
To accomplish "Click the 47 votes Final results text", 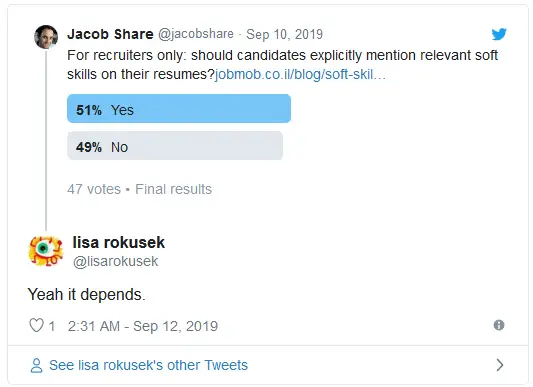I will [139, 189].
